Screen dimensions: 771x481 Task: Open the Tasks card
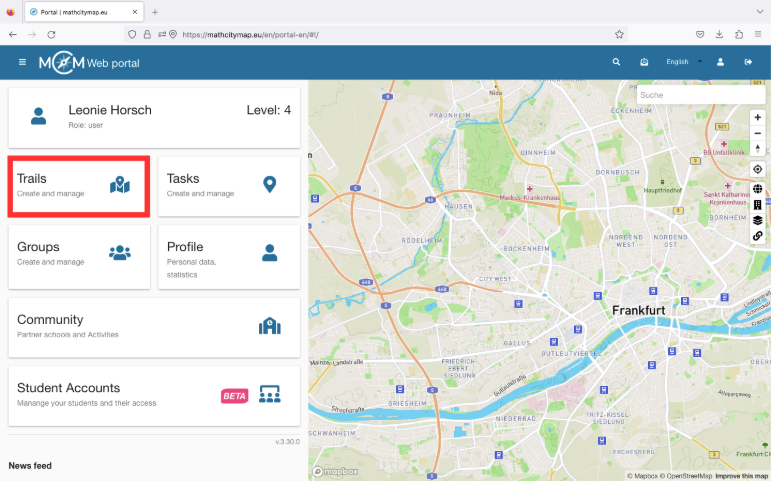pos(228,186)
